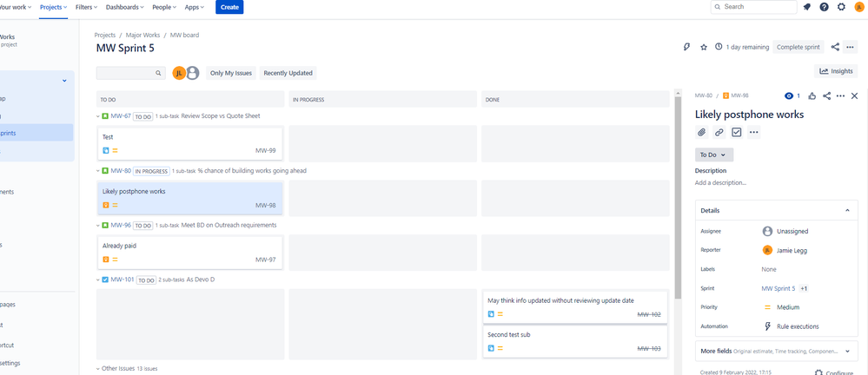Click the MW-67 story type icon
The height and width of the screenshot is (375, 868).
(x=104, y=116)
